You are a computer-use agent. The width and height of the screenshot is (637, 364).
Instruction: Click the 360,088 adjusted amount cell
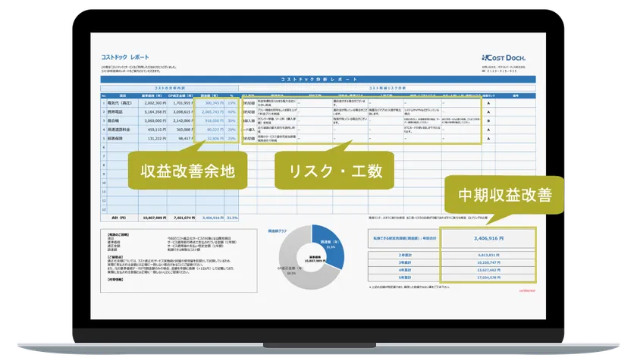(x=181, y=130)
